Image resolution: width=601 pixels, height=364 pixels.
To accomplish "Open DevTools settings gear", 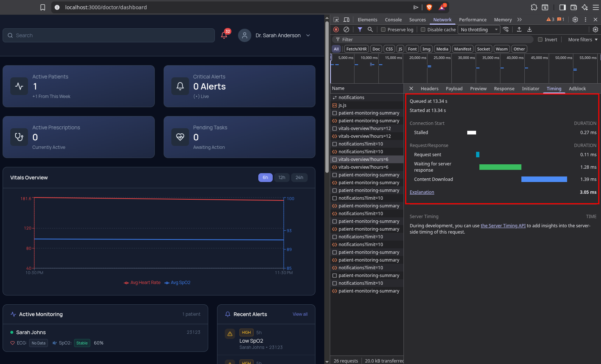I will pyautogui.click(x=575, y=20).
